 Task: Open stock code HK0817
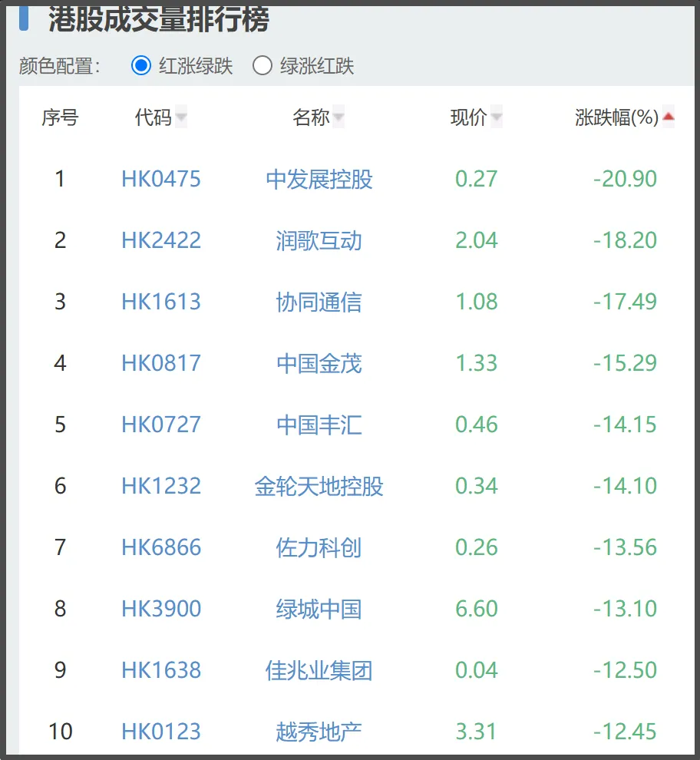tap(161, 363)
